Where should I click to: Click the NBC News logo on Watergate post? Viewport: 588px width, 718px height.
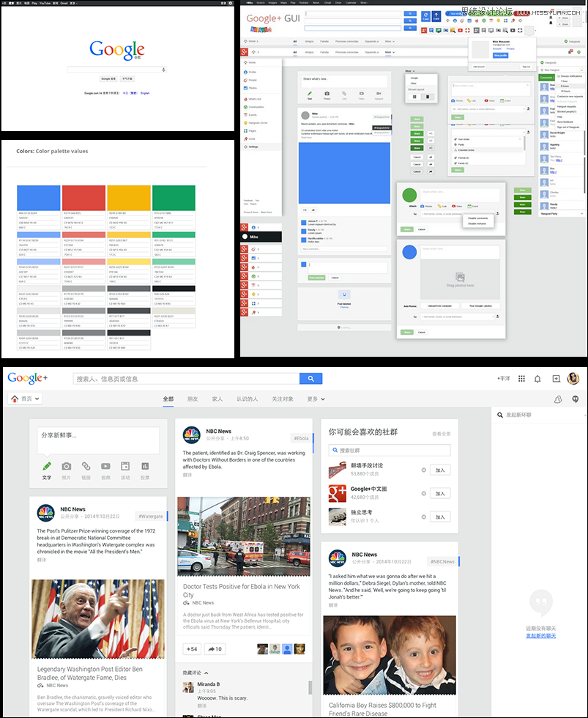coord(45,513)
